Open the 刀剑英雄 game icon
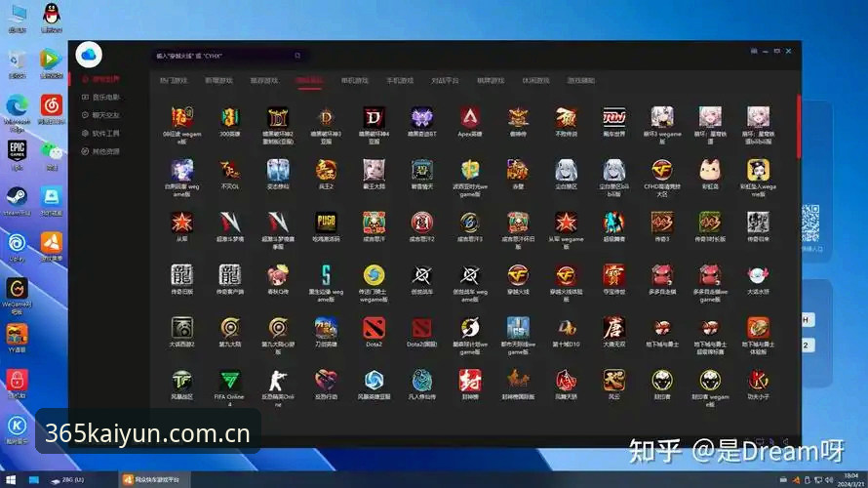Viewport: 868px width, 488px height. point(326,328)
